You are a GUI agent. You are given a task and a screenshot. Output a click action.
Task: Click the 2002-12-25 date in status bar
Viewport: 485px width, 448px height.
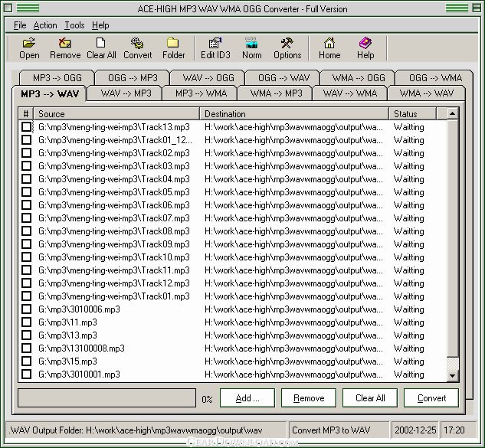pos(415,430)
